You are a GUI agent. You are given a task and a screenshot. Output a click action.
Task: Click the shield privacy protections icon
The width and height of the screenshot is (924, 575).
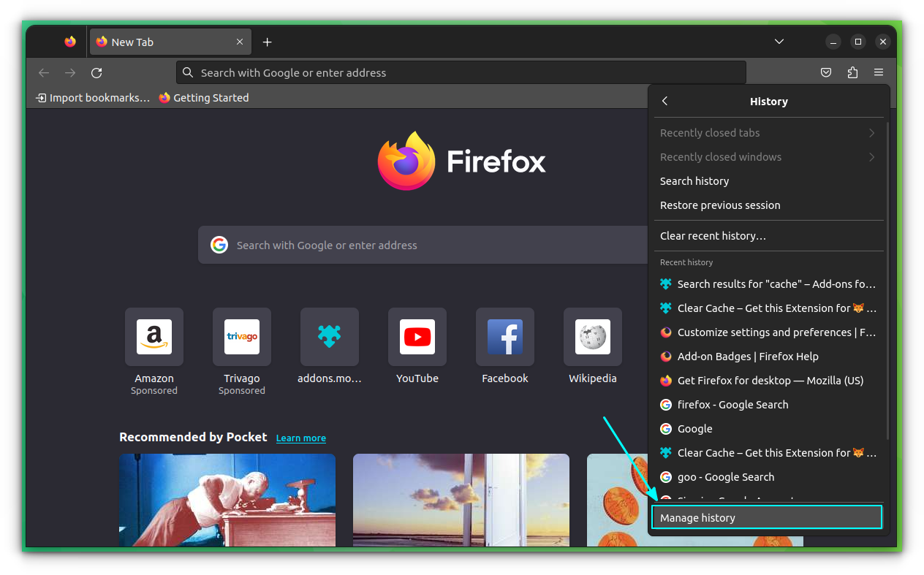826,72
